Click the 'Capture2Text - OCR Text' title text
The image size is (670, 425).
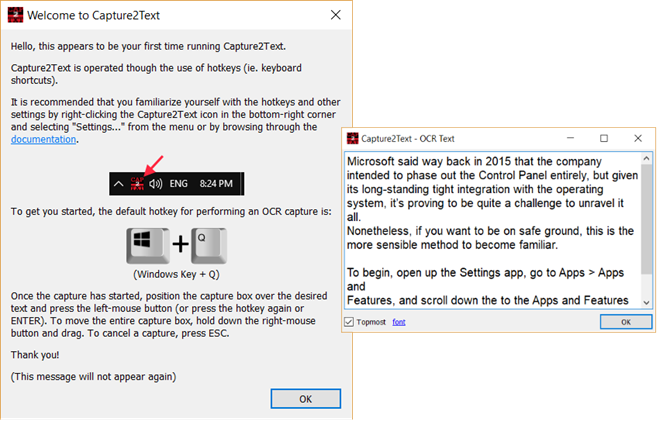[x=408, y=138]
